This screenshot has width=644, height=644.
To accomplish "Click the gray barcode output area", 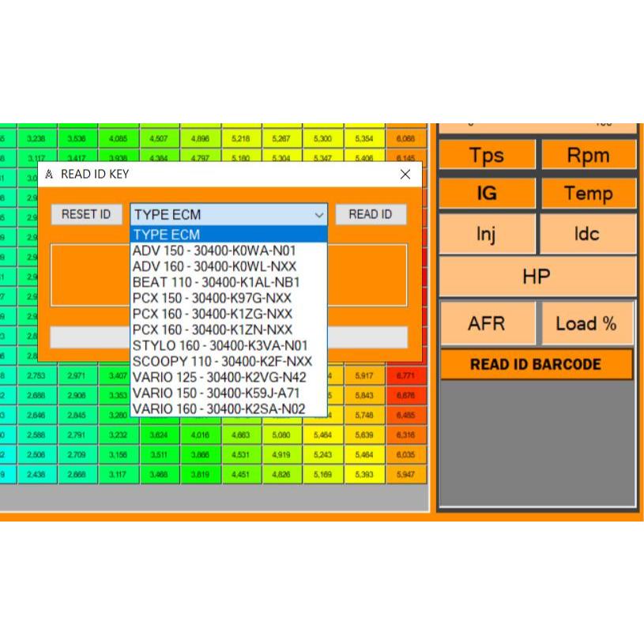I will coord(537,443).
